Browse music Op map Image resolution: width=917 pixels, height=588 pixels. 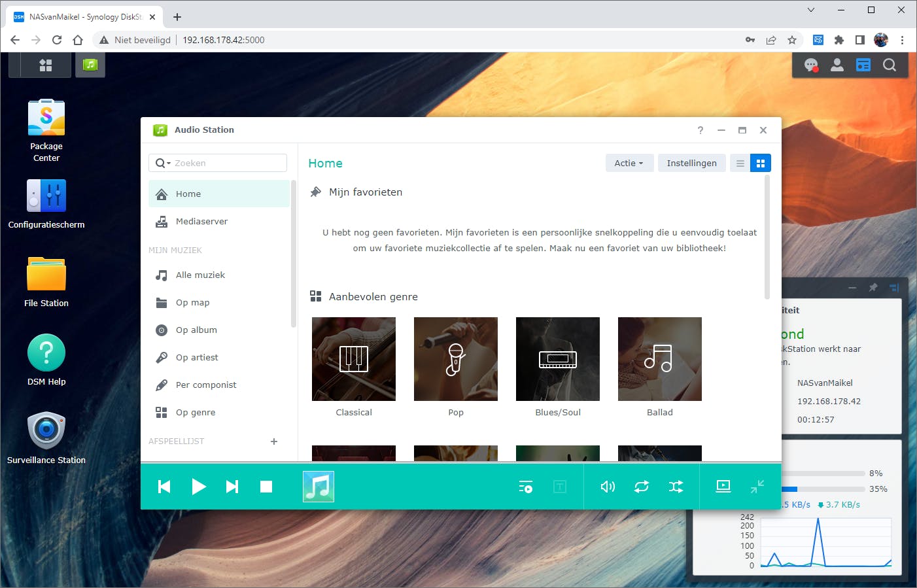pos(219,303)
